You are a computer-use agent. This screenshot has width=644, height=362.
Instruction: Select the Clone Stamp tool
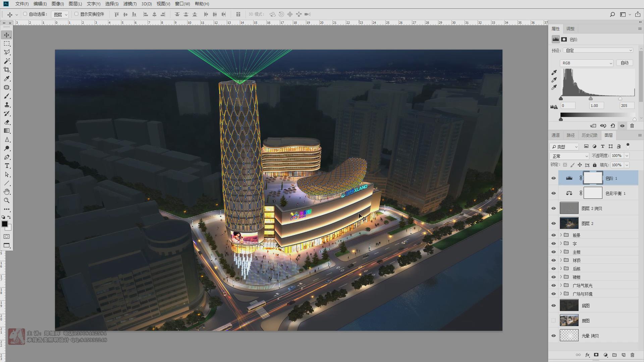click(7, 105)
